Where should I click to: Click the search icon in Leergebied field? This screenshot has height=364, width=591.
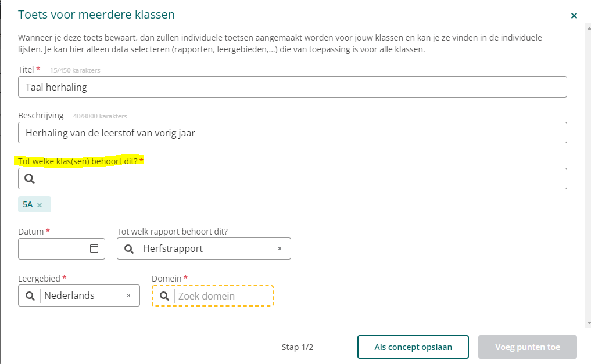tap(30, 296)
